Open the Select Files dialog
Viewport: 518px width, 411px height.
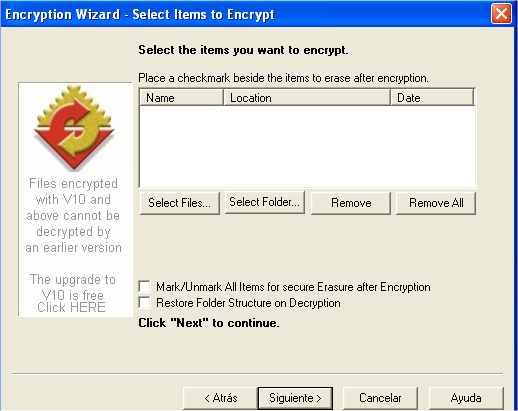pos(180,203)
